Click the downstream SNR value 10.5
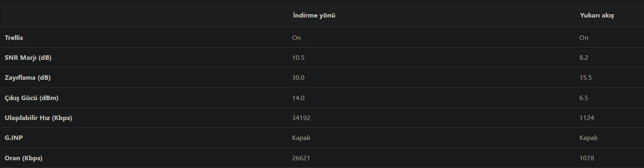This screenshot has width=644, height=168. click(x=298, y=58)
